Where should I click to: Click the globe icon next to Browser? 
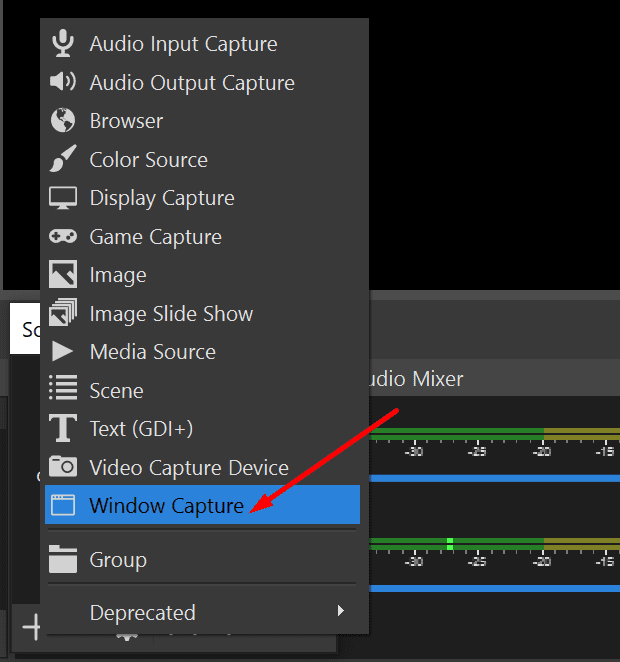pos(63,120)
